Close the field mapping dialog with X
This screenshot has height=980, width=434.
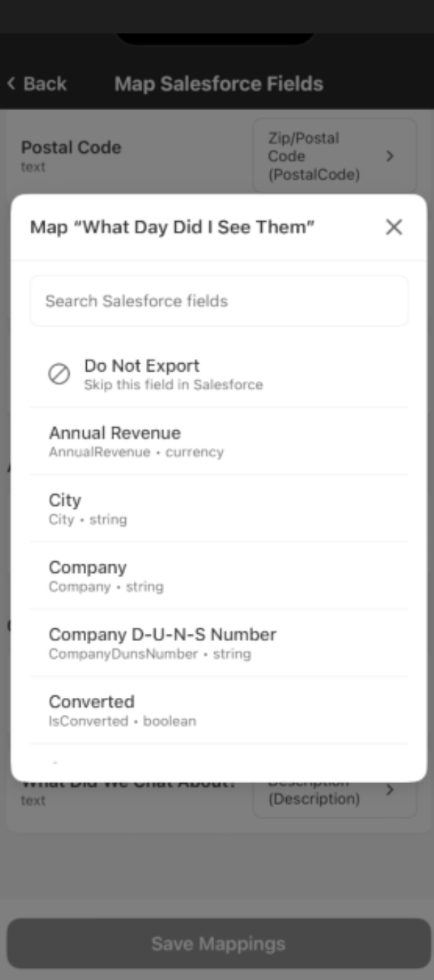click(393, 227)
